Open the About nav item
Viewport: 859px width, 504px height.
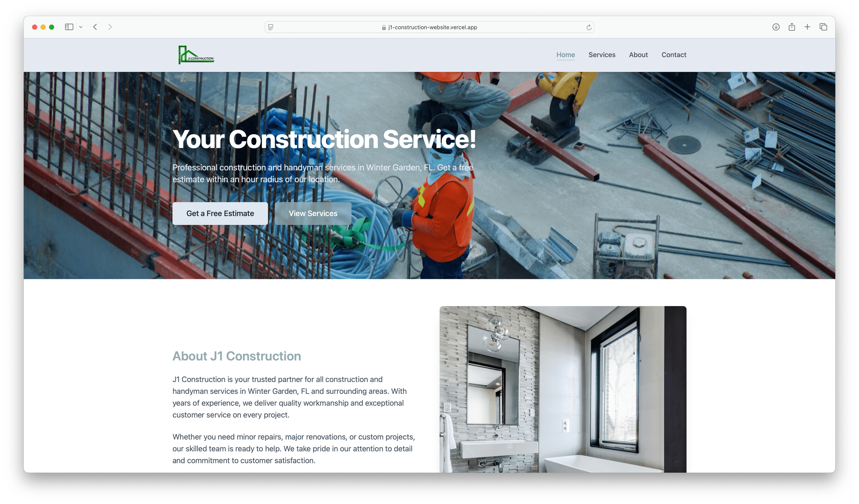pyautogui.click(x=638, y=55)
